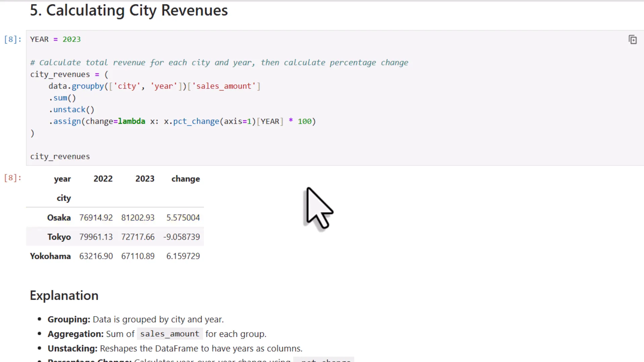
Task: Click the copy cell icon
Action: tap(632, 39)
